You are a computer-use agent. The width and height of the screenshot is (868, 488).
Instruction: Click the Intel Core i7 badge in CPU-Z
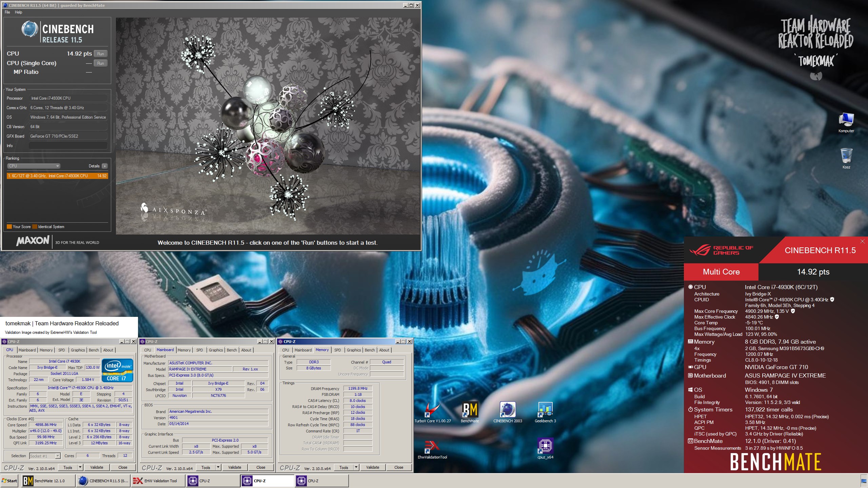(117, 370)
